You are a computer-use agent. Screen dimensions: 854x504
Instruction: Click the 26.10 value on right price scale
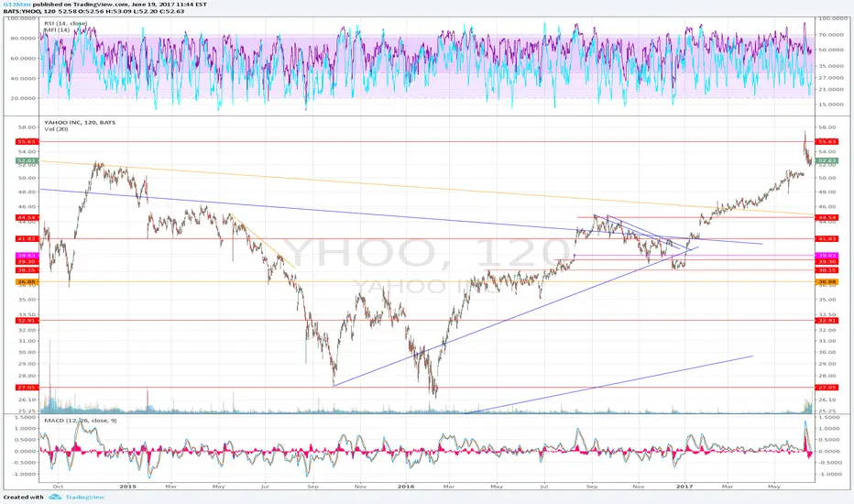pos(827,400)
